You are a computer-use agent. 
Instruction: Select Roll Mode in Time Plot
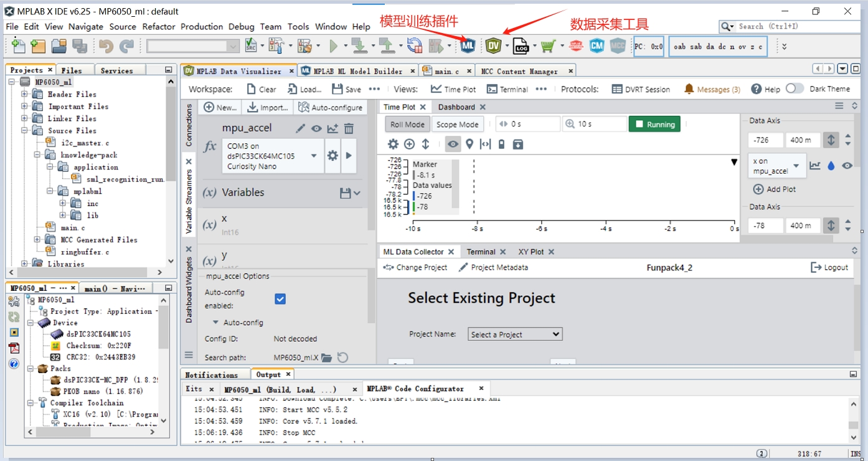[407, 124]
